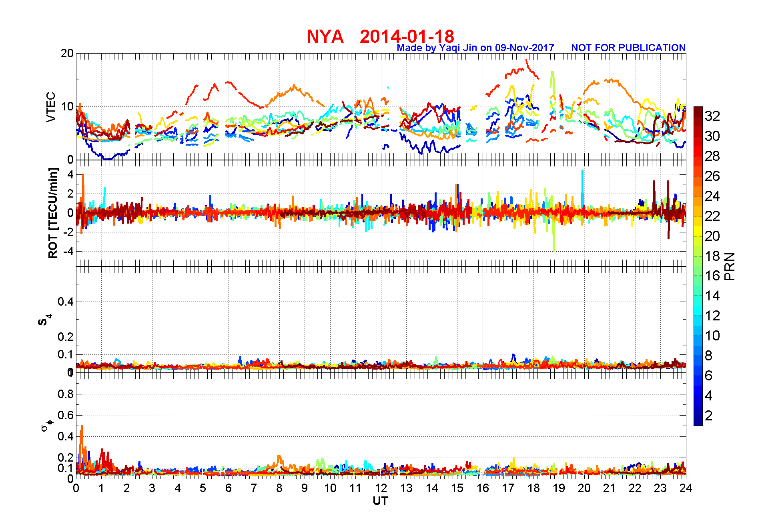The width and height of the screenshot is (762, 532).
Task: Select the S4 y-axis label
Action: pyautogui.click(x=45, y=320)
